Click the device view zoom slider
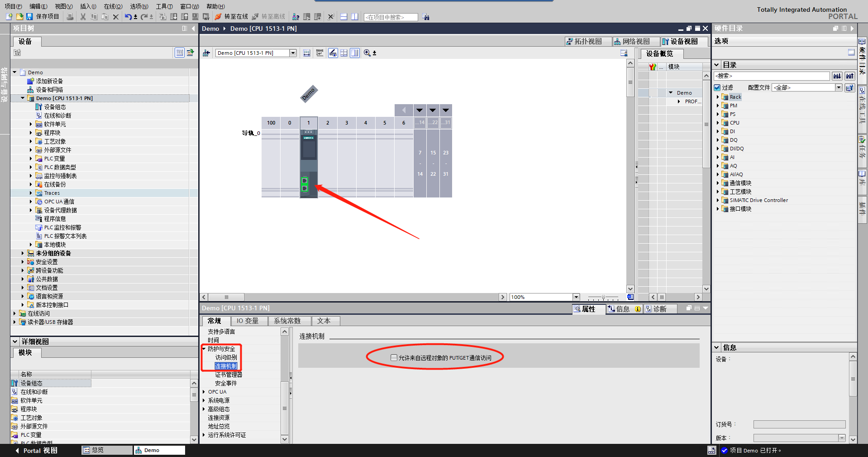868x457 pixels. click(x=603, y=298)
